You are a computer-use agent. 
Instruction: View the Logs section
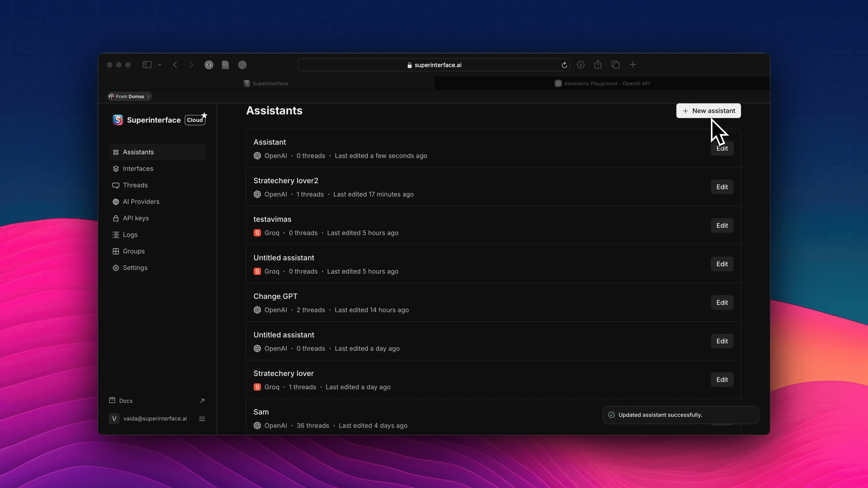tap(130, 234)
